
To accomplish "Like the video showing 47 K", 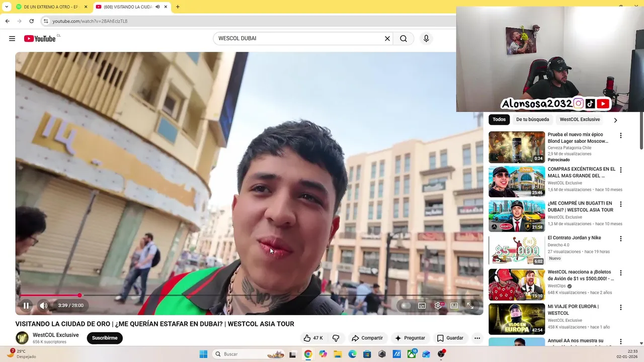I will (313, 338).
